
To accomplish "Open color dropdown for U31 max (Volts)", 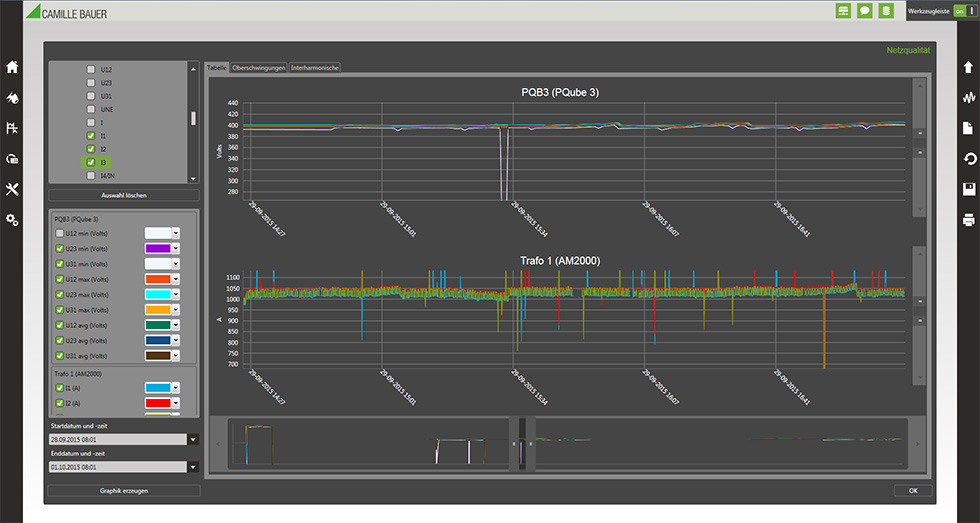I will (x=176, y=310).
